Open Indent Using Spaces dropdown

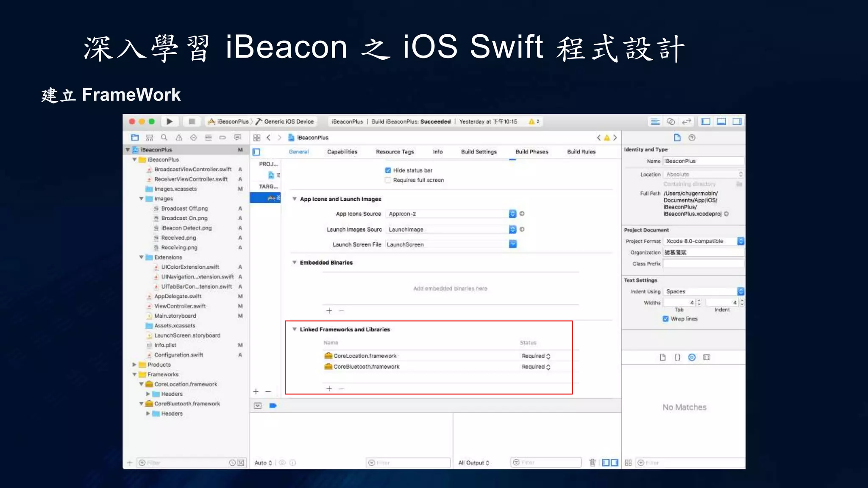[x=704, y=291]
